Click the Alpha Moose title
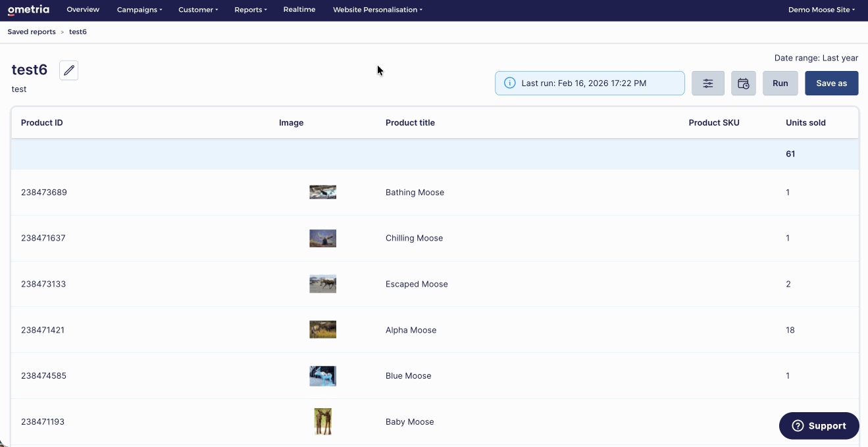The width and height of the screenshot is (868, 447). tap(411, 330)
